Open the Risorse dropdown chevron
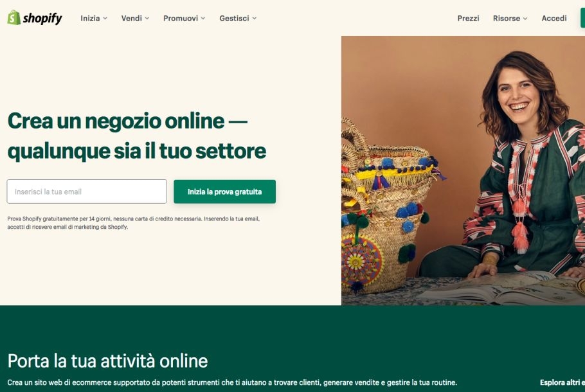585x392 pixels. (525, 18)
